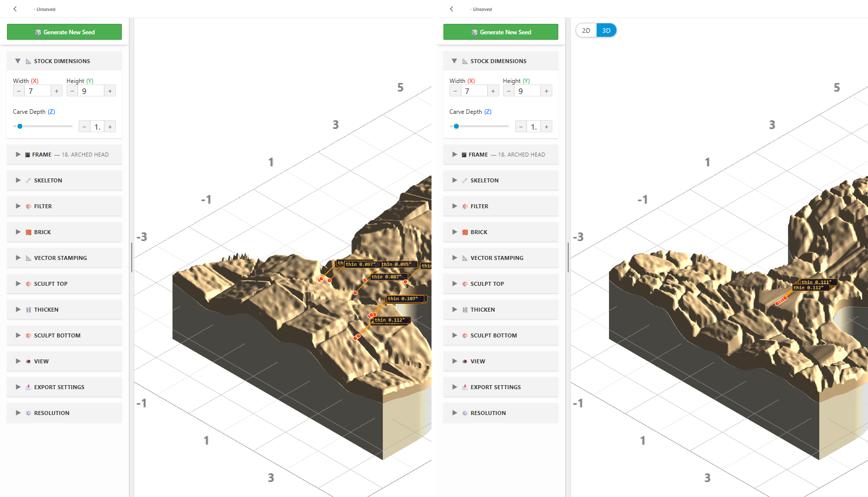
Task: Click the left pane's Width value field
Action: pos(38,91)
